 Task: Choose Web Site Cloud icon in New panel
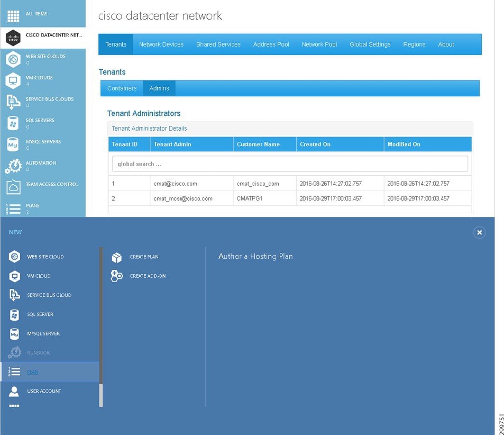(14, 257)
